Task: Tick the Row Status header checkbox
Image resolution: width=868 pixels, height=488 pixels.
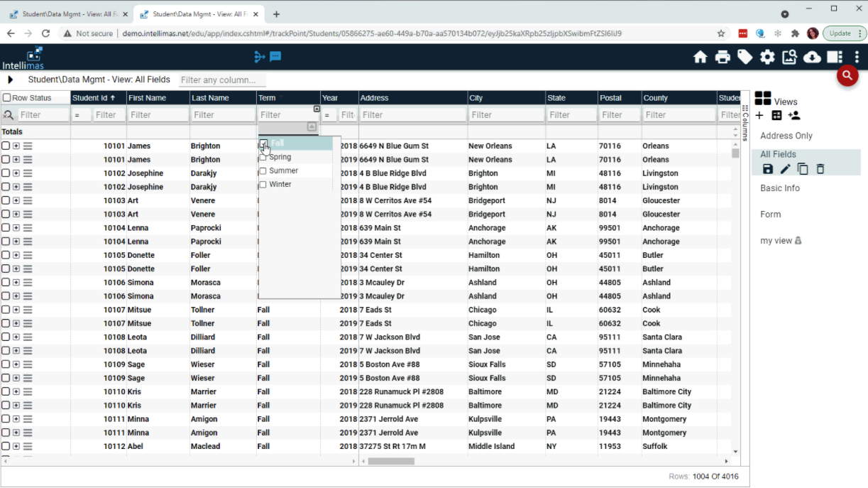Action: (7, 98)
